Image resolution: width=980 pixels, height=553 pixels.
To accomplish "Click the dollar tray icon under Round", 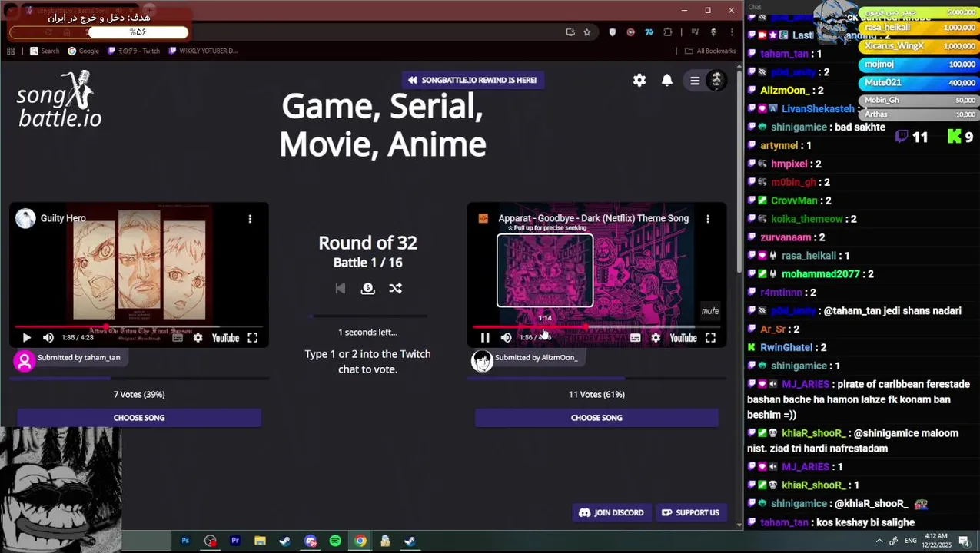I will click(367, 288).
